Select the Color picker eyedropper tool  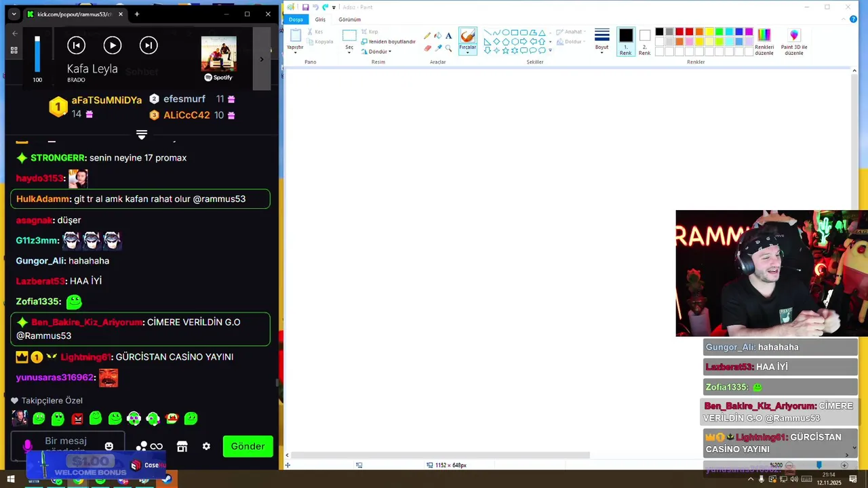pyautogui.click(x=437, y=48)
